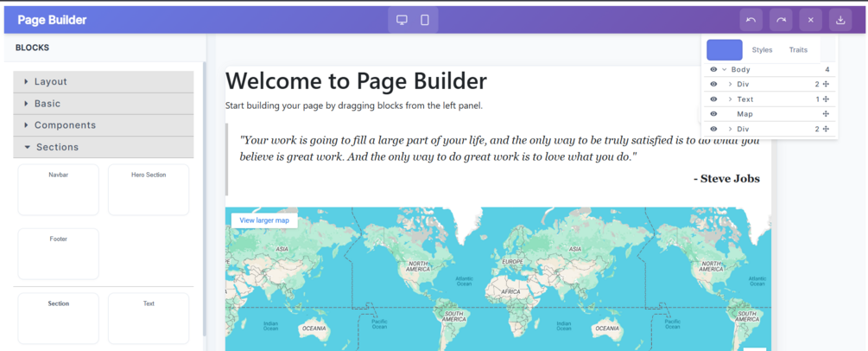Image resolution: width=868 pixels, height=351 pixels.
Task: Click the move handle on the Div layer above Text
Action: pos(826,84)
